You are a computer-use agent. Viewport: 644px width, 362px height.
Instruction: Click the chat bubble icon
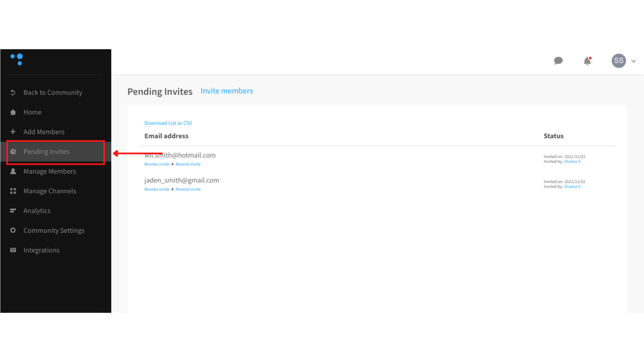[x=558, y=61]
